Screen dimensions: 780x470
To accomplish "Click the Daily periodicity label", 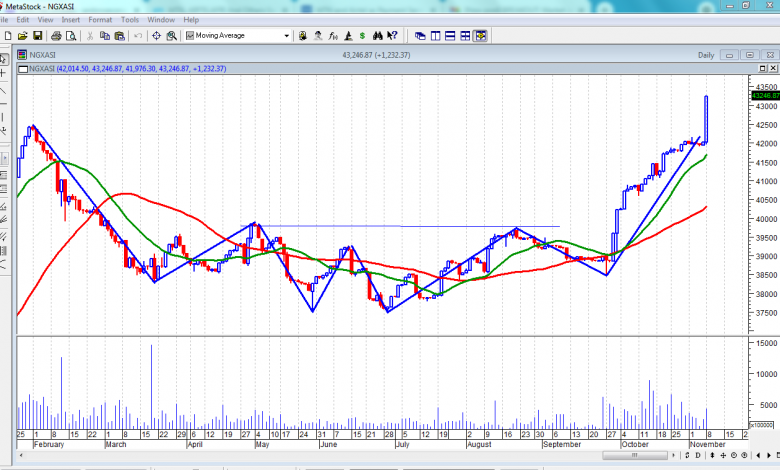I will [x=706, y=55].
